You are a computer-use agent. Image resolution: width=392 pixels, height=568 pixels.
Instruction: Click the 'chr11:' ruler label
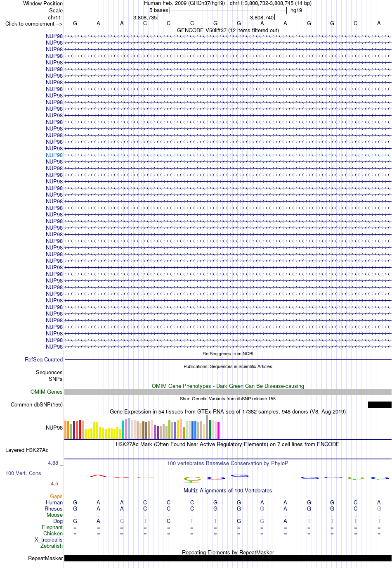click(x=55, y=17)
